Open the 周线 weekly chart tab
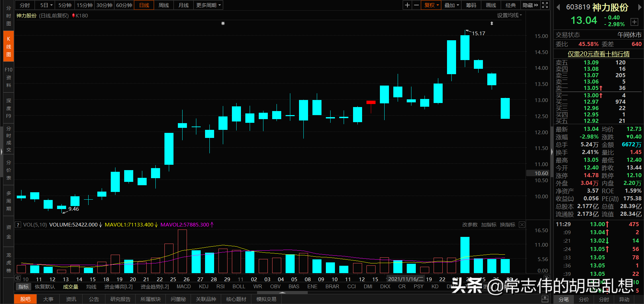The height and width of the screenshot is (304, 644). click(x=163, y=5)
